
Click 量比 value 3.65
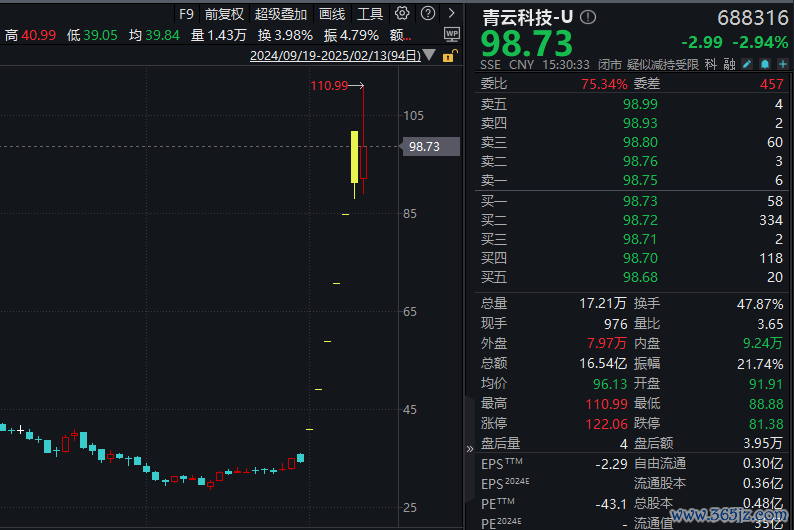[x=770, y=324]
